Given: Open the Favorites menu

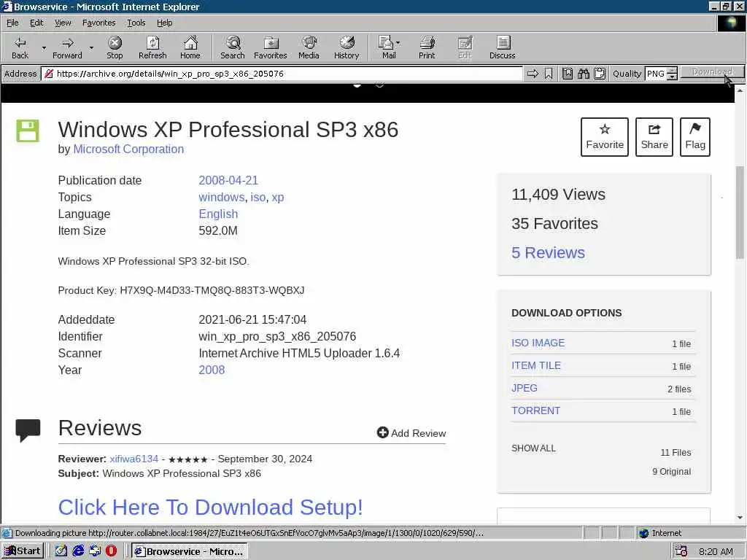Looking at the screenshot, I should [98, 23].
